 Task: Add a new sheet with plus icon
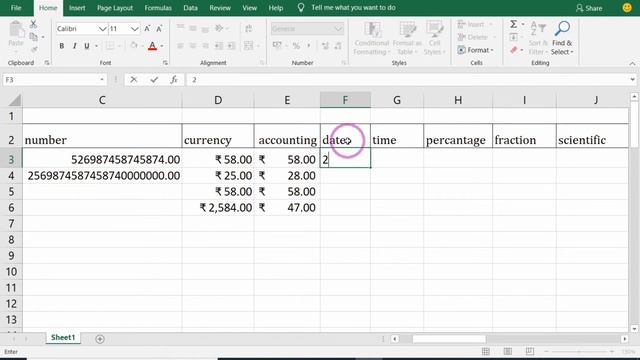100,339
